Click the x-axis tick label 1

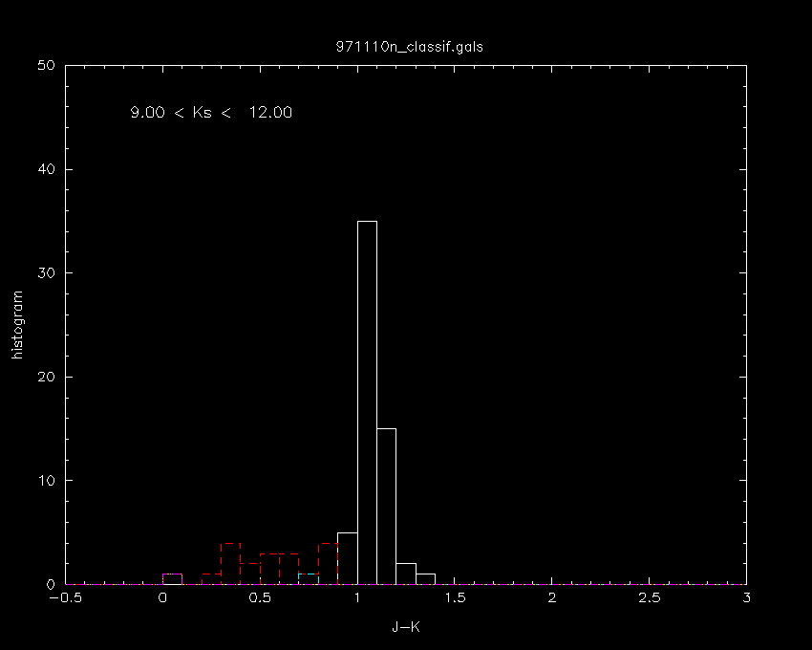coord(357,597)
